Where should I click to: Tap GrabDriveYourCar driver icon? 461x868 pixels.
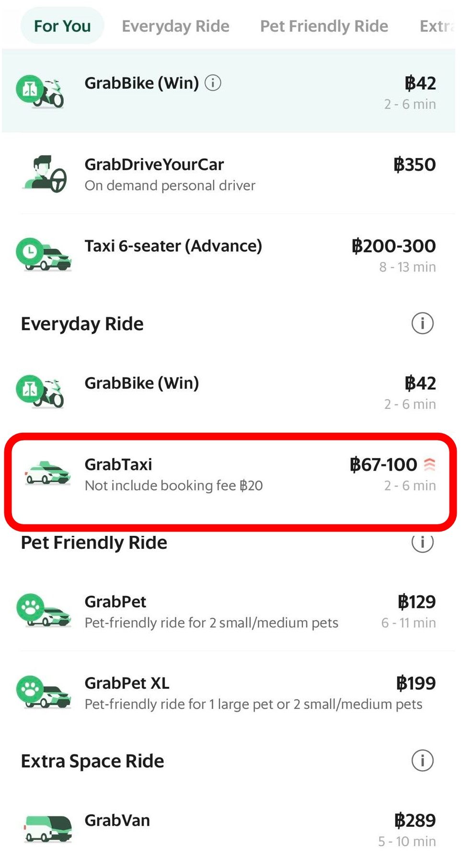pyautogui.click(x=45, y=174)
